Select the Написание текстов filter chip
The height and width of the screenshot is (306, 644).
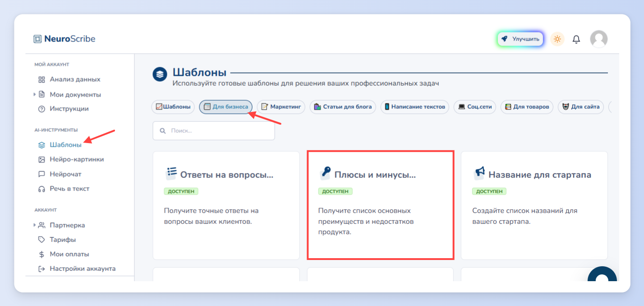(415, 107)
